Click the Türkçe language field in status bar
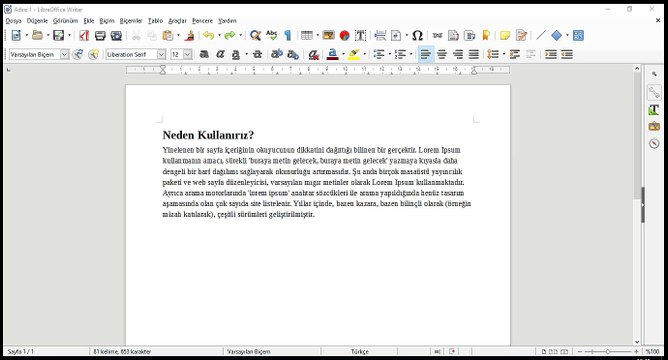The height and width of the screenshot is (360, 668). 360,352
